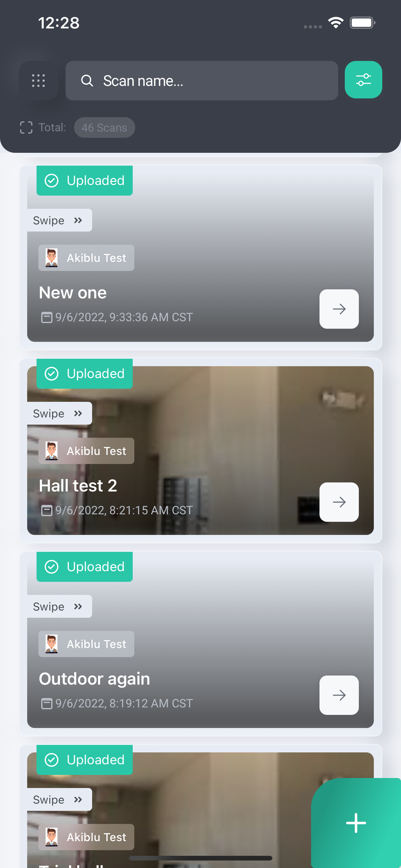Viewport: 401px width, 868px height.
Task: Open the Hall test 2 arrow
Action: (339, 502)
